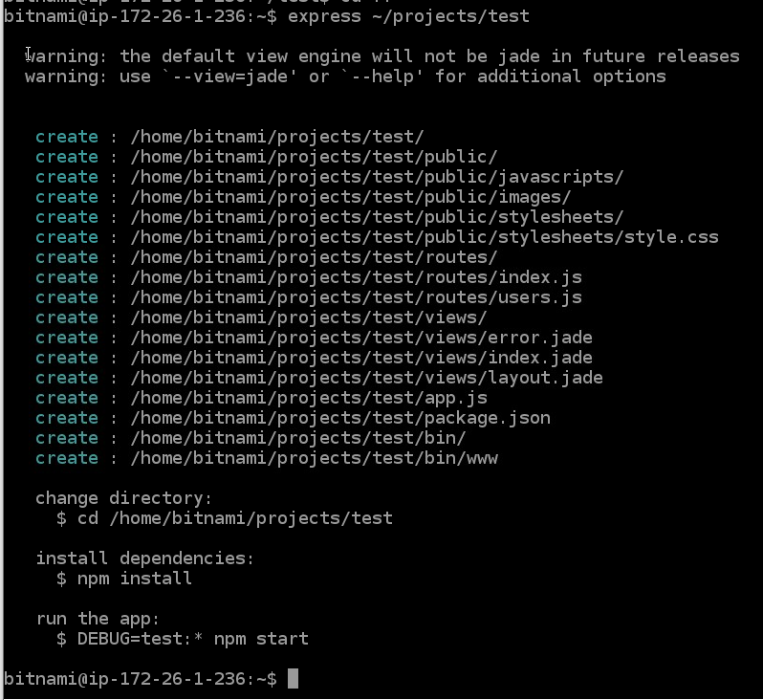Click the test/bin/www file path
Viewport: 763px width, 700px height.
[x=314, y=458]
